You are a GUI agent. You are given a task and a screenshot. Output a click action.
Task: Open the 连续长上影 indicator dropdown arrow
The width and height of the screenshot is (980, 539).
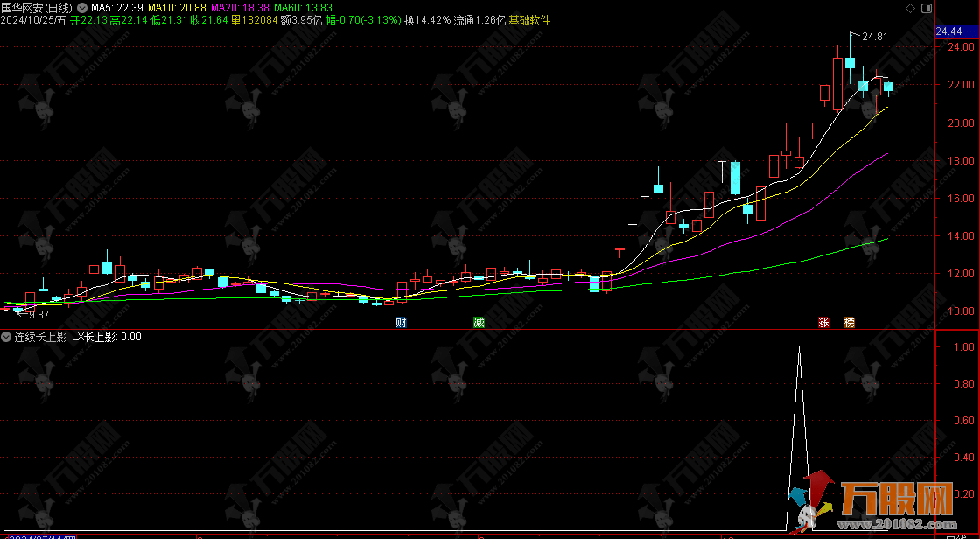pyautogui.click(x=6, y=337)
